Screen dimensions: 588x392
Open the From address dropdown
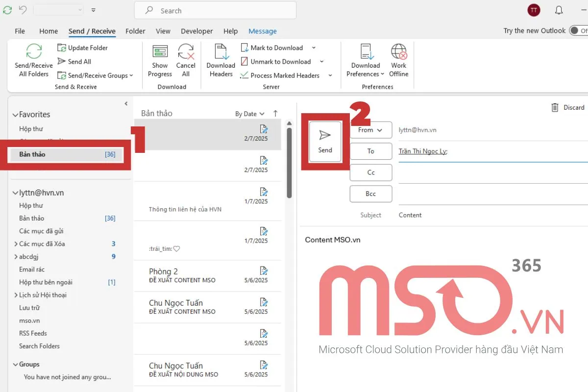(x=370, y=130)
